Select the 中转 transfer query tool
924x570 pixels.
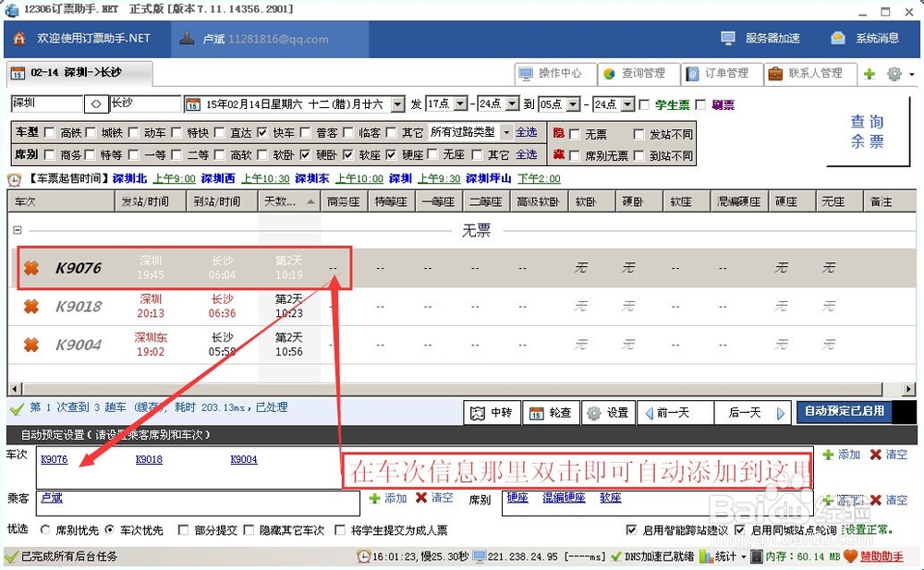[492, 413]
